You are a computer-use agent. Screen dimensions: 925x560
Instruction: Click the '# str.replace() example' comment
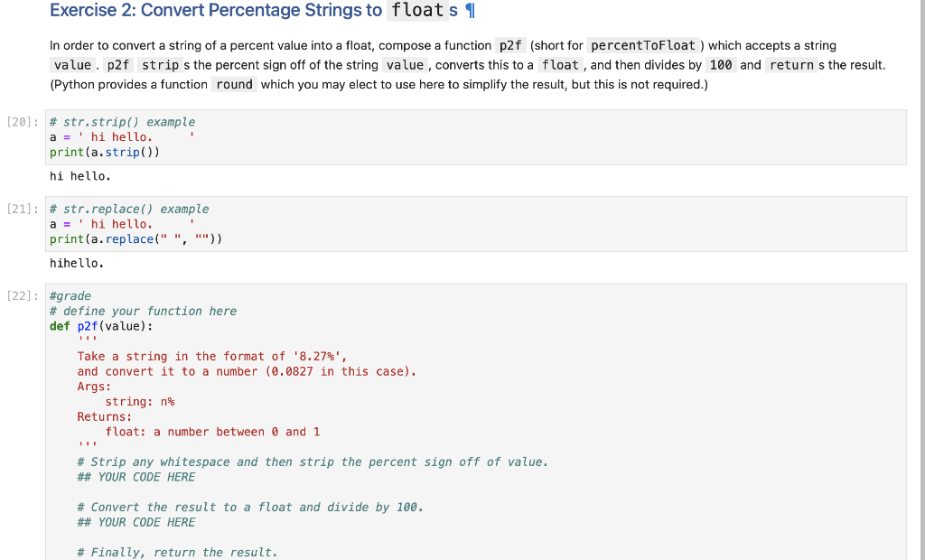pos(129,209)
